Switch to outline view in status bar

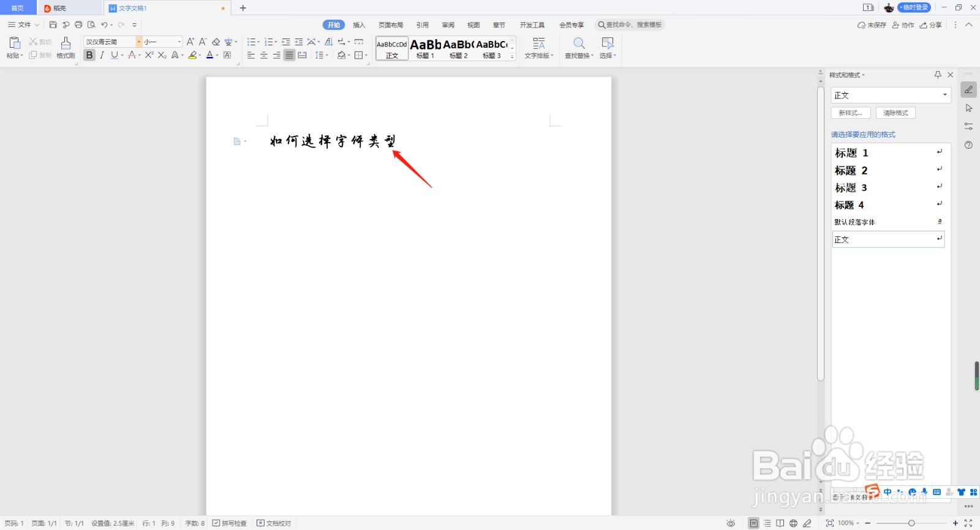point(767,523)
